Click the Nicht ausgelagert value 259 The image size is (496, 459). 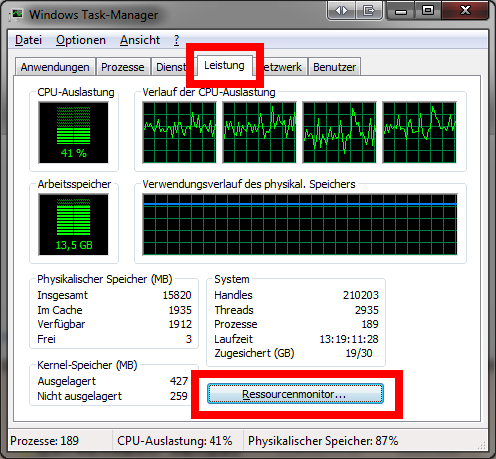pos(179,396)
